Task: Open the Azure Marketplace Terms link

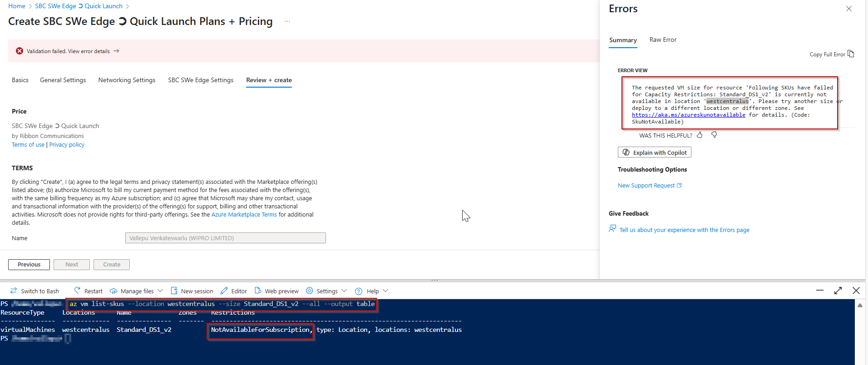Action: pyautogui.click(x=244, y=215)
